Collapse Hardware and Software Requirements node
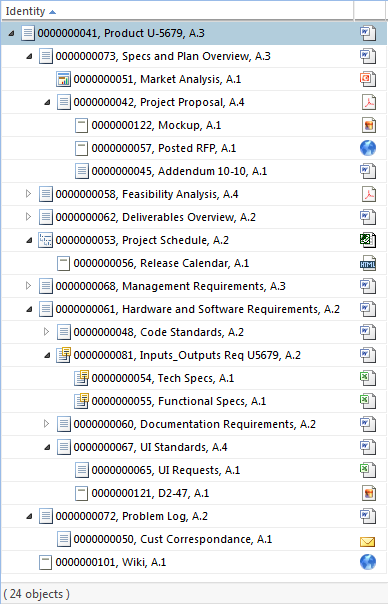The image size is (388, 604). point(29,309)
